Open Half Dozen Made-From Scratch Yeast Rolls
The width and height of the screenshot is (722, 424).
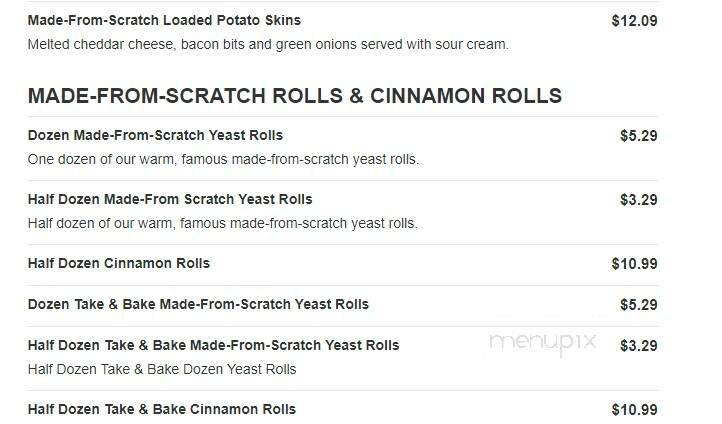(170, 199)
